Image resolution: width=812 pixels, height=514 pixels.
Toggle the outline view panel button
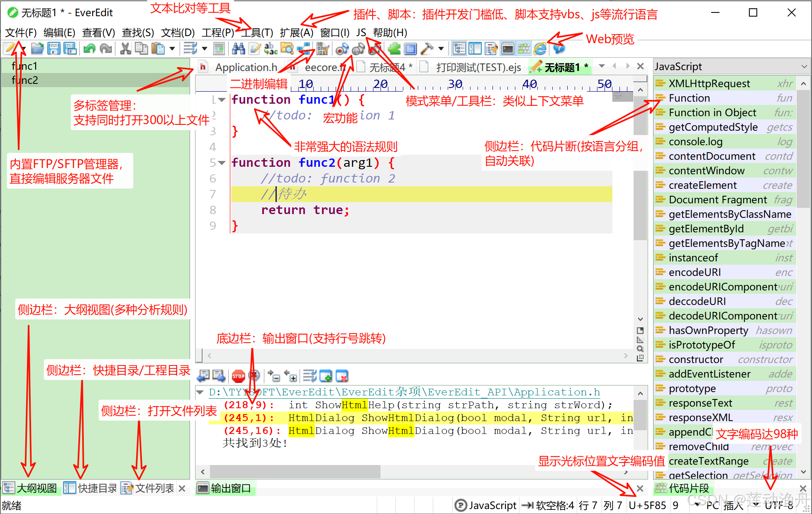click(459, 49)
